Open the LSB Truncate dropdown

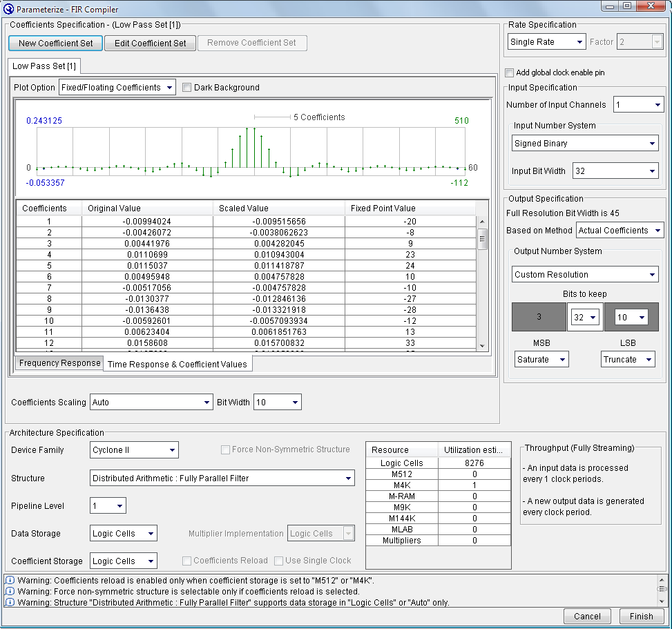pyautogui.click(x=628, y=360)
